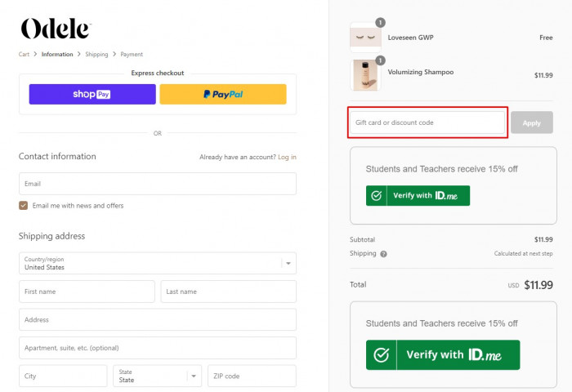
Task: Apply the discount code
Action: 531,122
